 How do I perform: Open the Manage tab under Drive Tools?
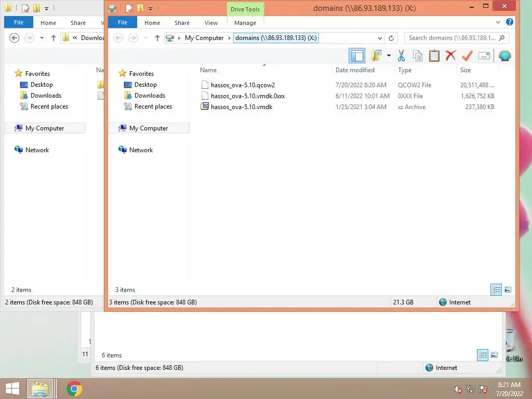(x=245, y=23)
